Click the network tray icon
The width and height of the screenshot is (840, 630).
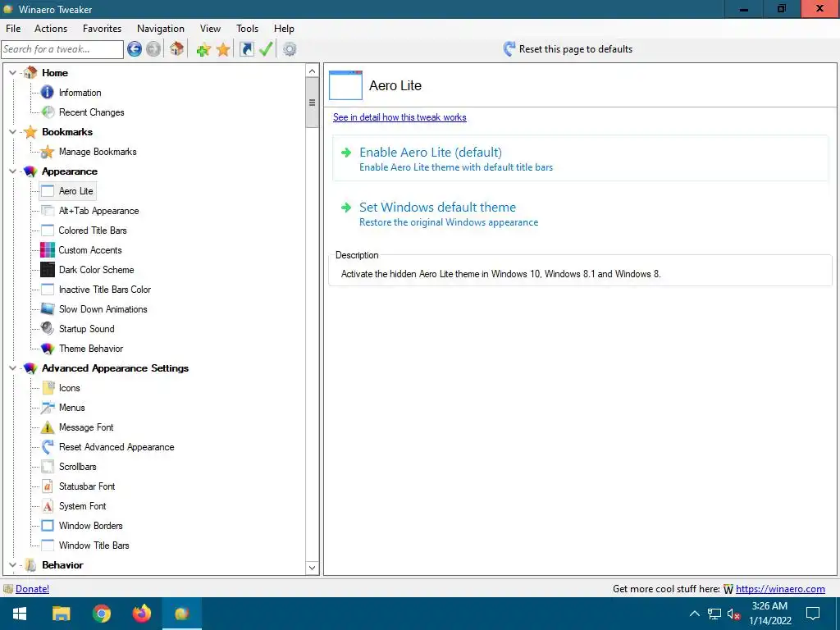coord(714,614)
